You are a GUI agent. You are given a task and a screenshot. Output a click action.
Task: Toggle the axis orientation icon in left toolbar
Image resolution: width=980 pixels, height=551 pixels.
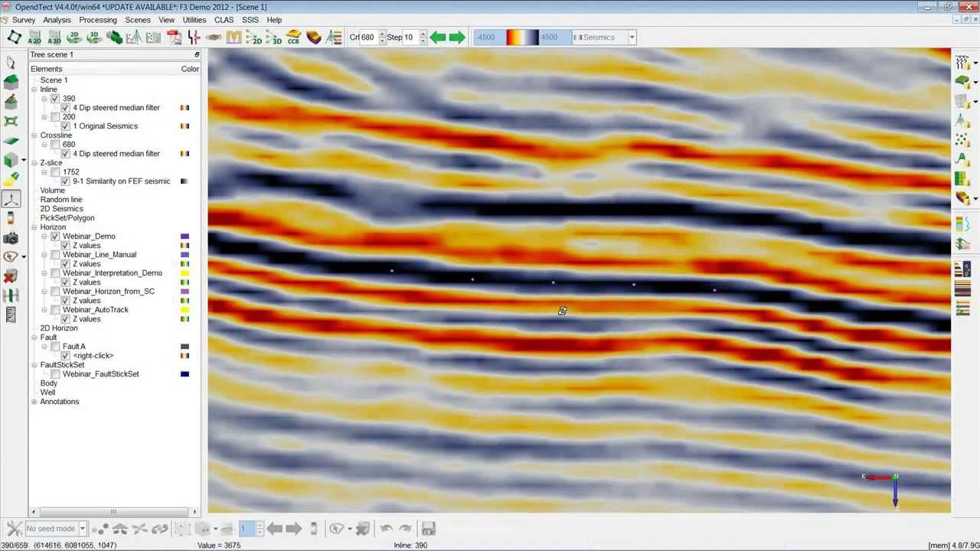[x=11, y=200]
